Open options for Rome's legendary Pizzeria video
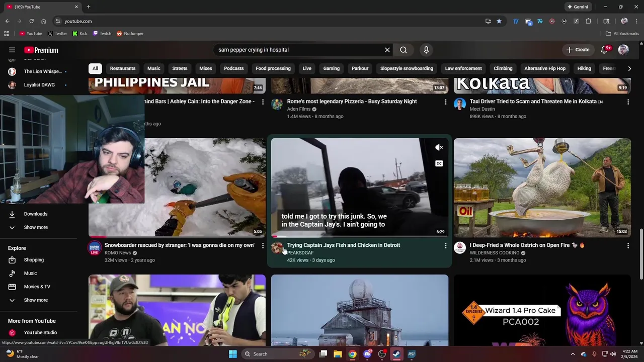644x362 pixels. point(445,102)
